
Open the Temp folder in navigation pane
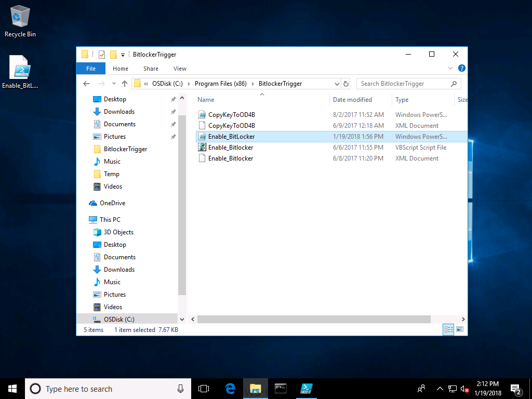coord(111,174)
